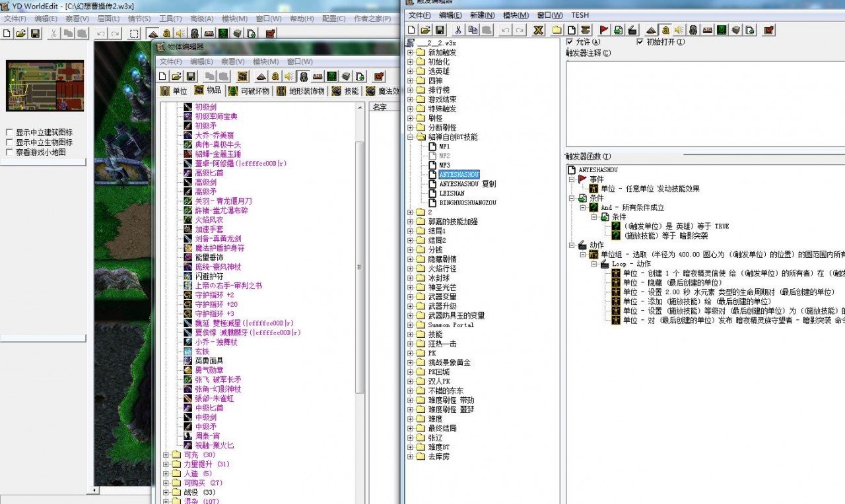Click Save icon in trigger editor toolbar
Viewport: 845px width, 504px height.
pos(439,30)
